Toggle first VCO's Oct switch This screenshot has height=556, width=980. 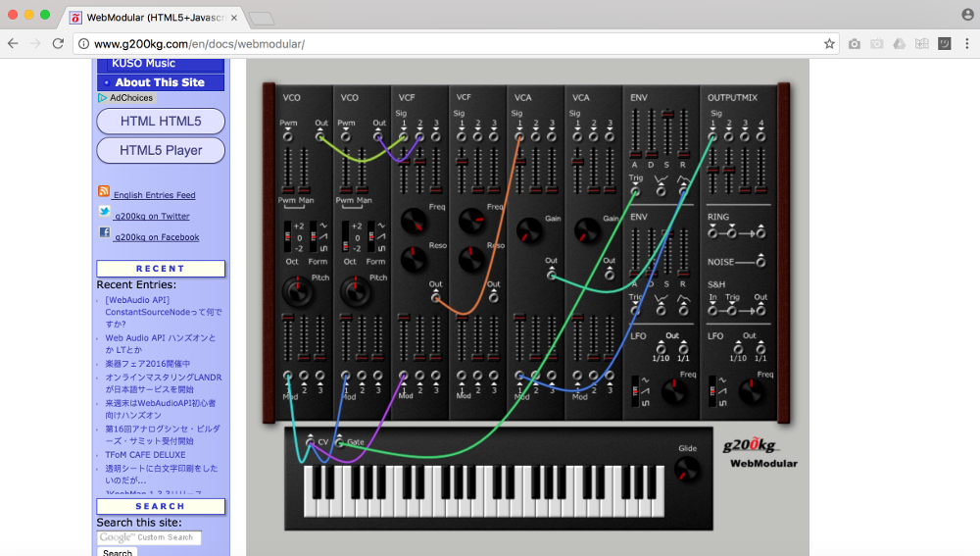point(287,237)
